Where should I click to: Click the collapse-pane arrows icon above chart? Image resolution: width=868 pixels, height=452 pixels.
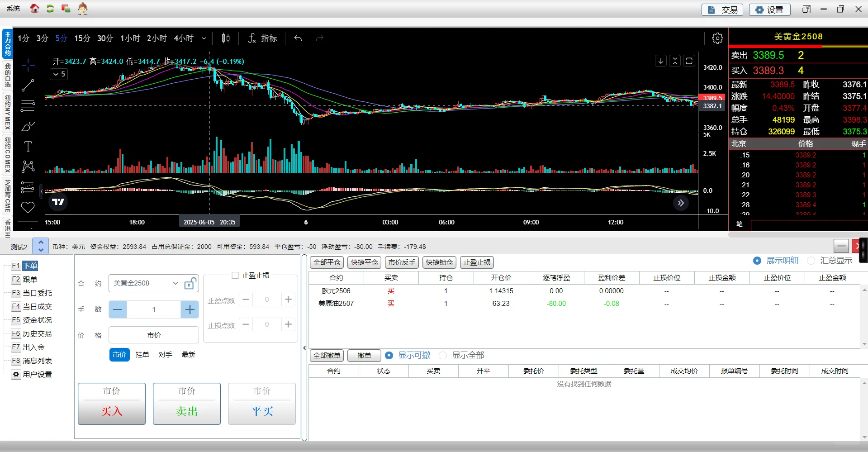pyautogui.click(x=675, y=61)
